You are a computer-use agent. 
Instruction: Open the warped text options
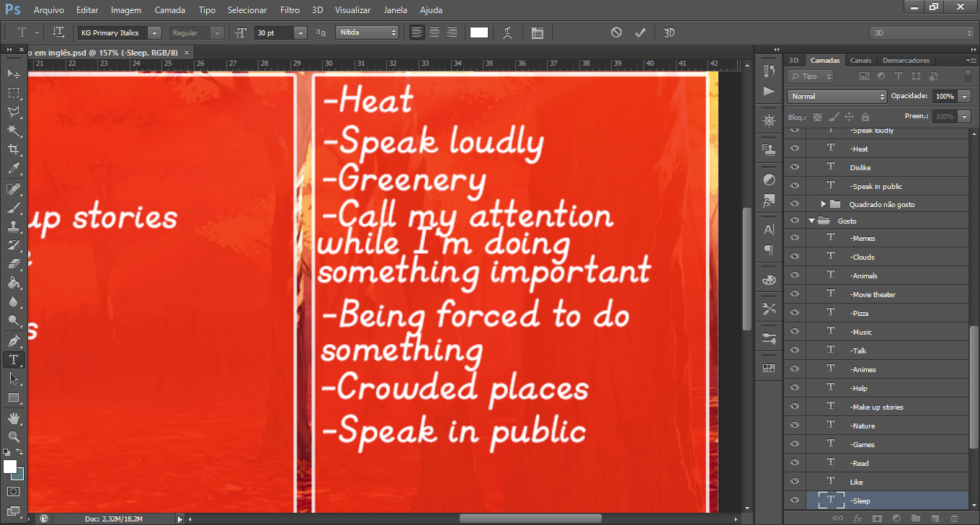[508, 32]
